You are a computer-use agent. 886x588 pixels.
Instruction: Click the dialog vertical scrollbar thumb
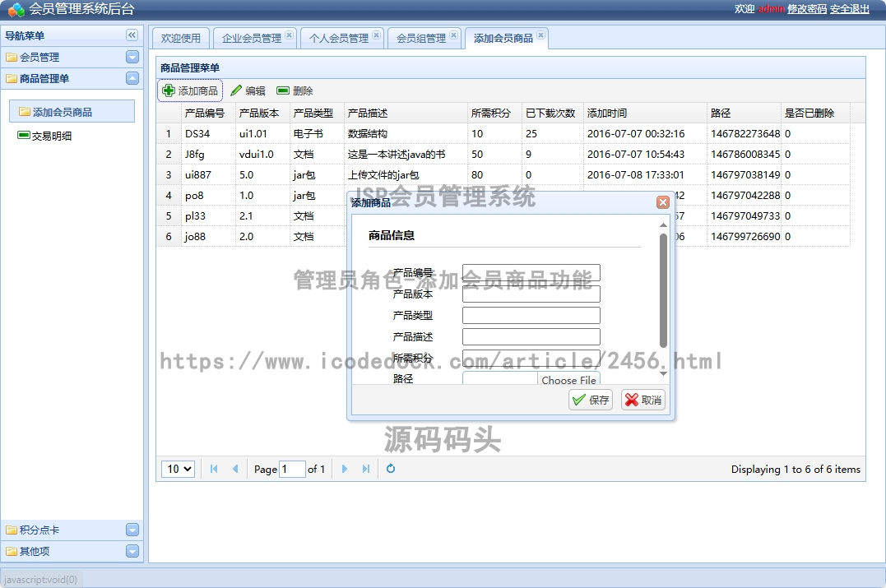pyautogui.click(x=663, y=290)
